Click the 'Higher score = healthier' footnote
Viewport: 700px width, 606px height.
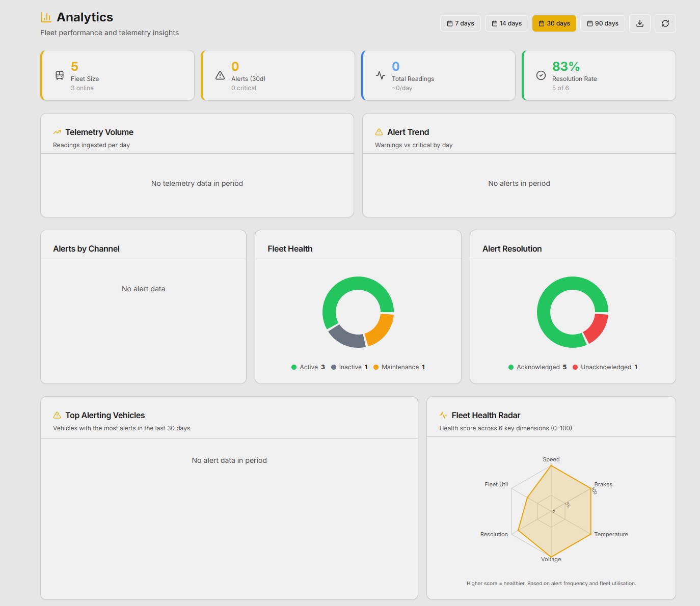click(x=551, y=584)
